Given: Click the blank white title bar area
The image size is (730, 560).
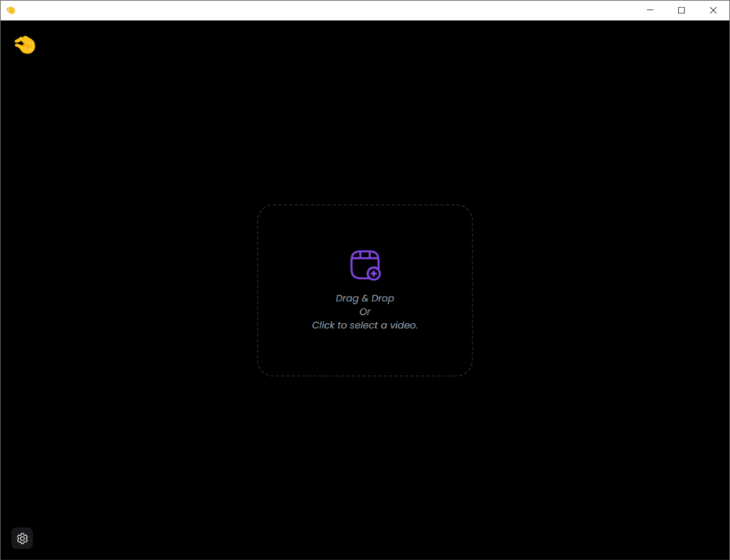Looking at the screenshot, I should (x=338, y=10).
